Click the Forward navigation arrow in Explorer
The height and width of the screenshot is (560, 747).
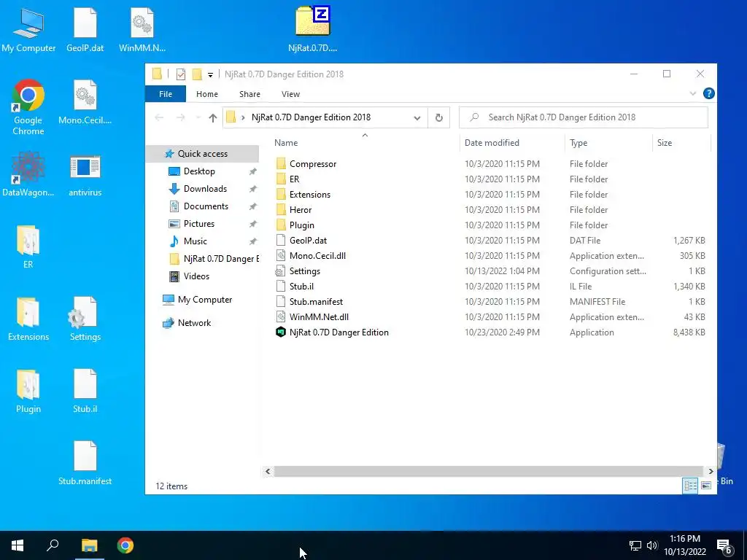181,117
